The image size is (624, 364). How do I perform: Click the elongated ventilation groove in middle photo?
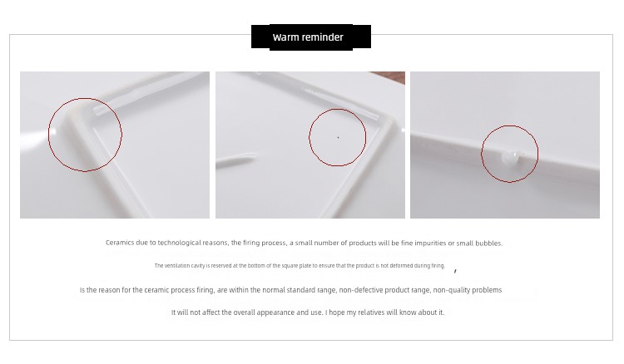pos(235,160)
